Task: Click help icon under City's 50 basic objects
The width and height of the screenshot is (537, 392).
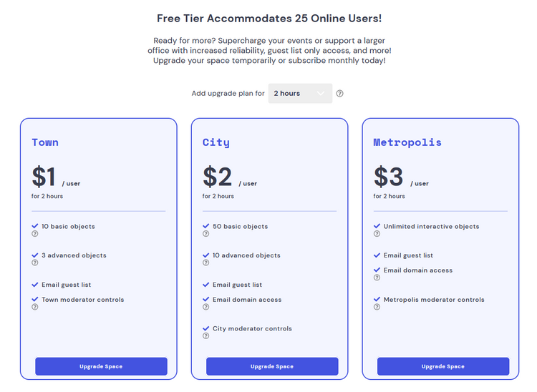Action: [x=205, y=234]
